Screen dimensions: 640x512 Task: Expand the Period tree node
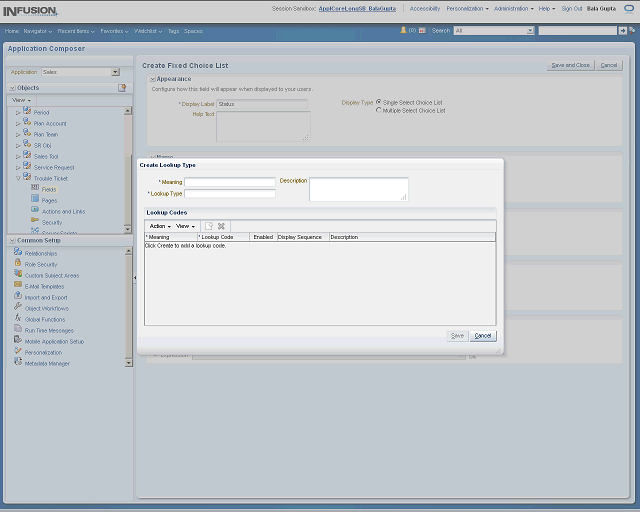[x=18, y=112]
